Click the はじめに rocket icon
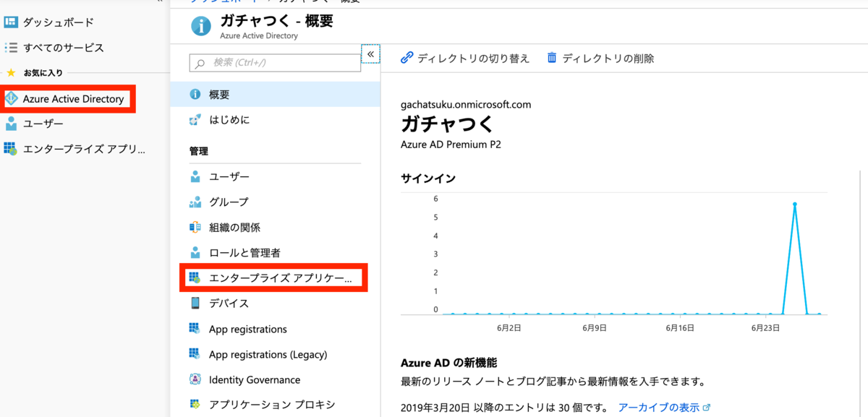Image resolution: width=868 pixels, height=417 pixels. (195, 120)
